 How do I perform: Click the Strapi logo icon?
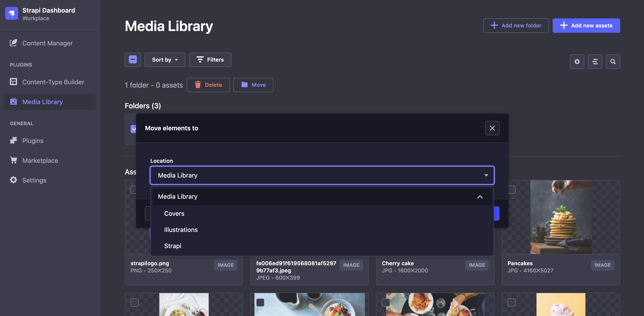click(x=11, y=13)
